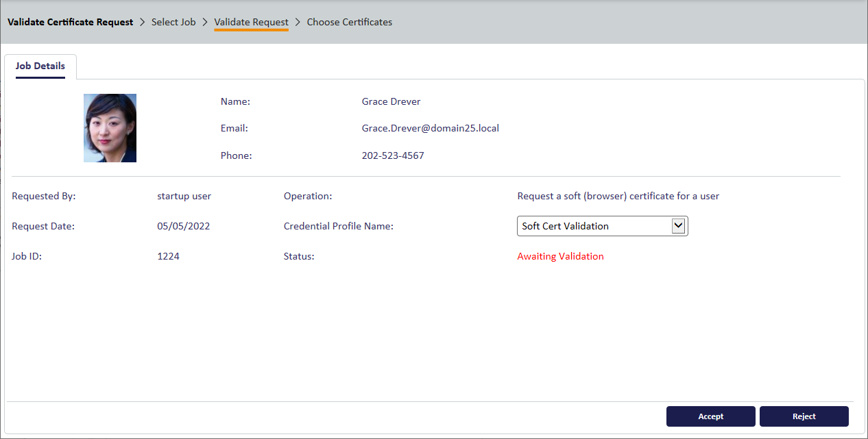Select the Choose Certificates breadcrumb step
The width and height of the screenshot is (868, 439).
[x=349, y=22]
